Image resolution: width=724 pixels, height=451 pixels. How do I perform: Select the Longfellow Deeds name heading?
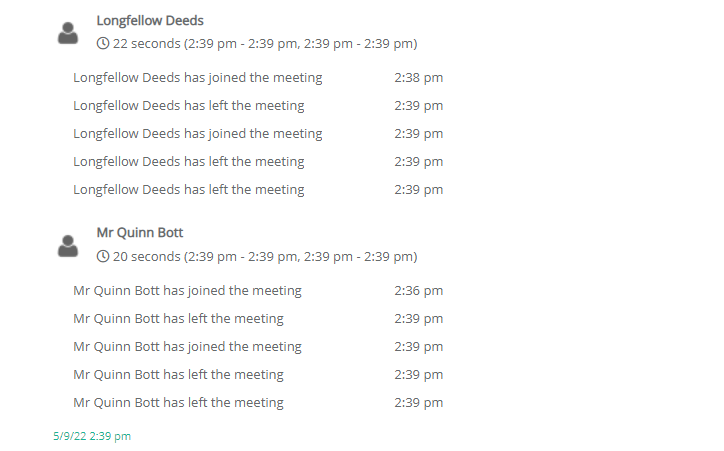(x=150, y=20)
